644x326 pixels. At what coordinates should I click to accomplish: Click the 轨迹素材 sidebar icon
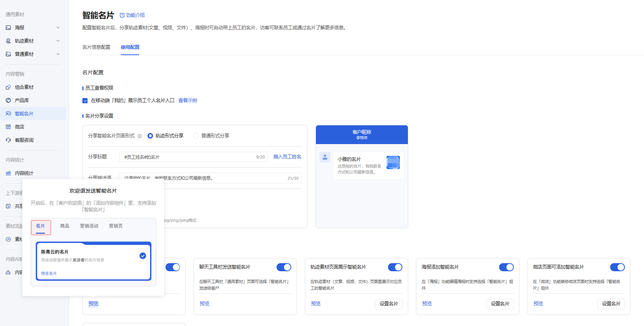click(8, 41)
